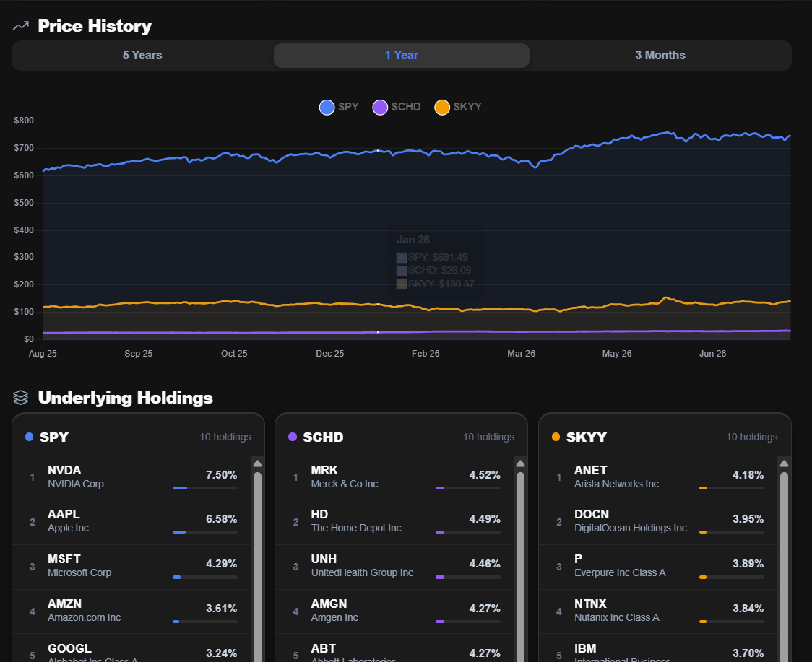
Task: Click the SKYY card's 10 holdings label
Action: pos(752,437)
